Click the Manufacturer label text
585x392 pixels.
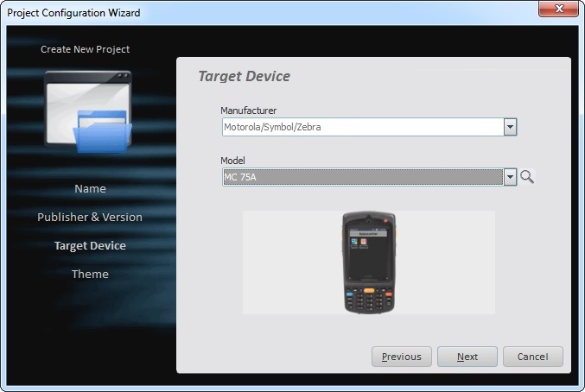click(248, 111)
